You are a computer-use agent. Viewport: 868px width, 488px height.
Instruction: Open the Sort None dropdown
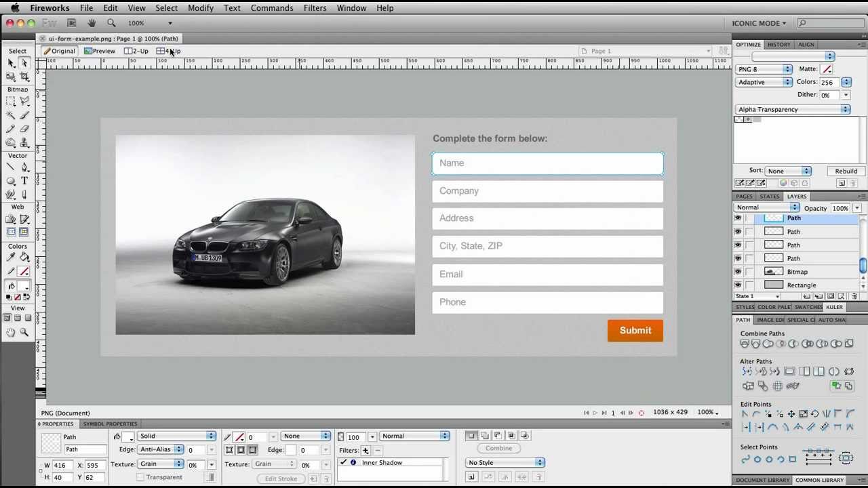click(x=788, y=171)
